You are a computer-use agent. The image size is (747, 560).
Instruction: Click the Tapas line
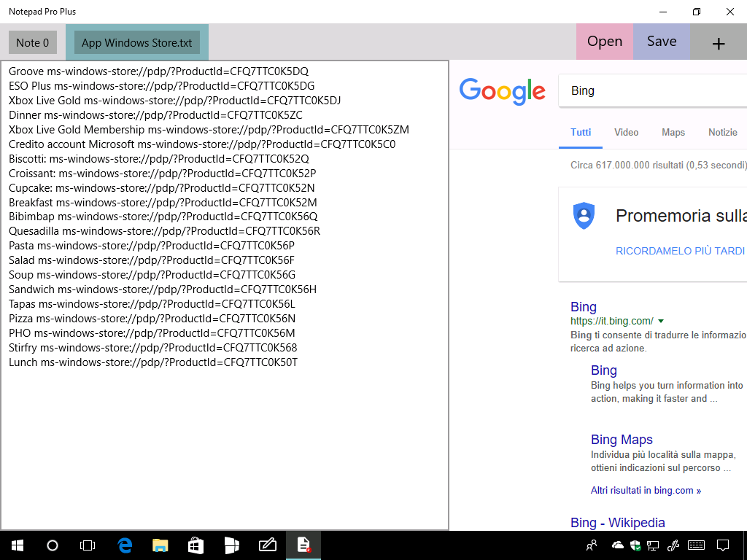click(x=152, y=304)
